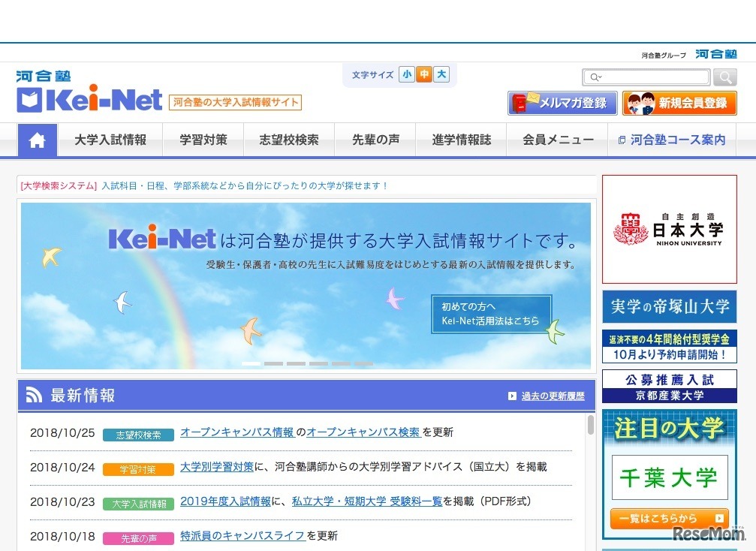756x551 pixels.
Task: Click the RSS icon beside 最新情報
Action: click(x=33, y=394)
